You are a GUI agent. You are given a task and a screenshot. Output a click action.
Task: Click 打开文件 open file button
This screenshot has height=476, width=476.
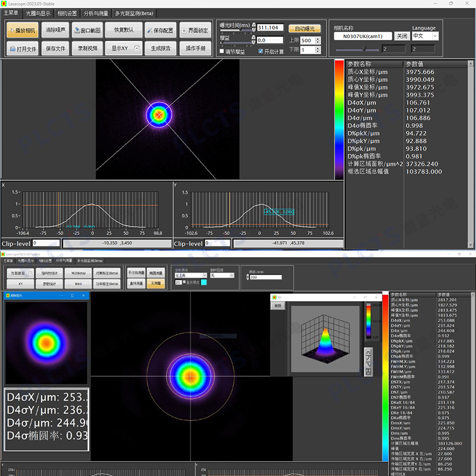tap(22, 48)
